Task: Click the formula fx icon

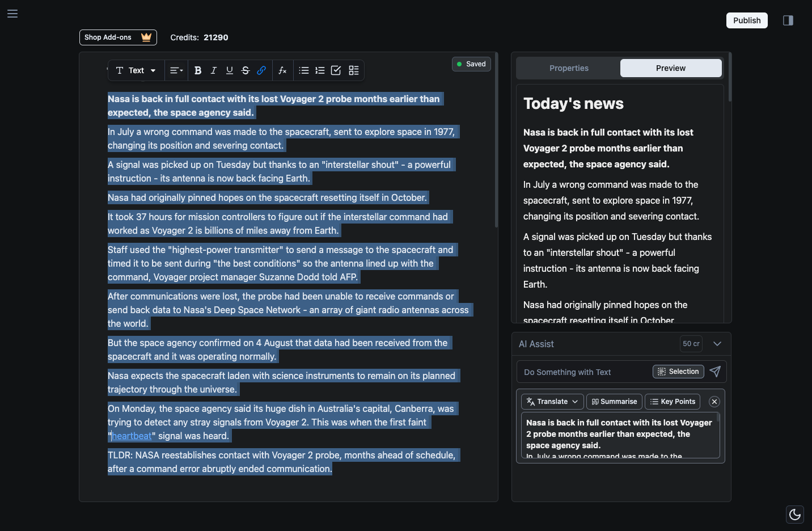Action: tap(282, 70)
